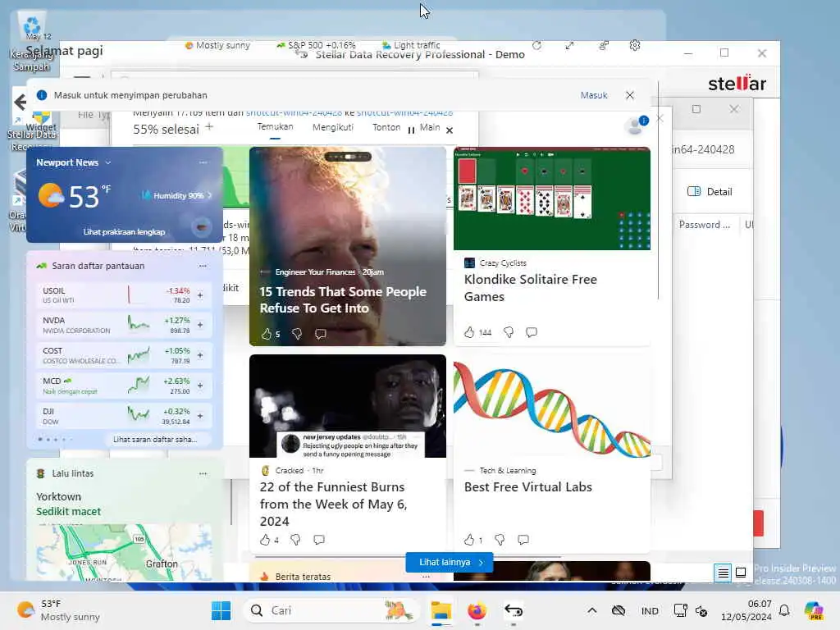Dismiss the sign-in notification banner
This screenshot has width=840, height=630.
coord(630,95)
